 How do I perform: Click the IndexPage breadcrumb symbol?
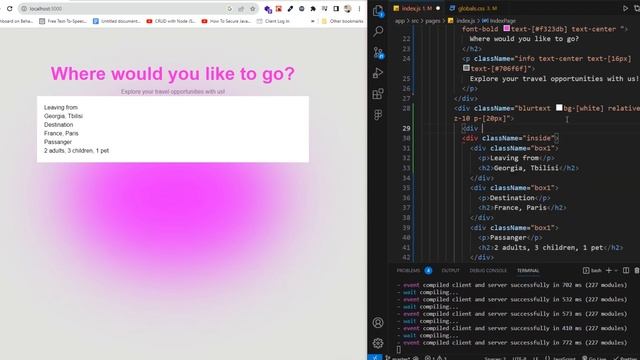(499, 20)
